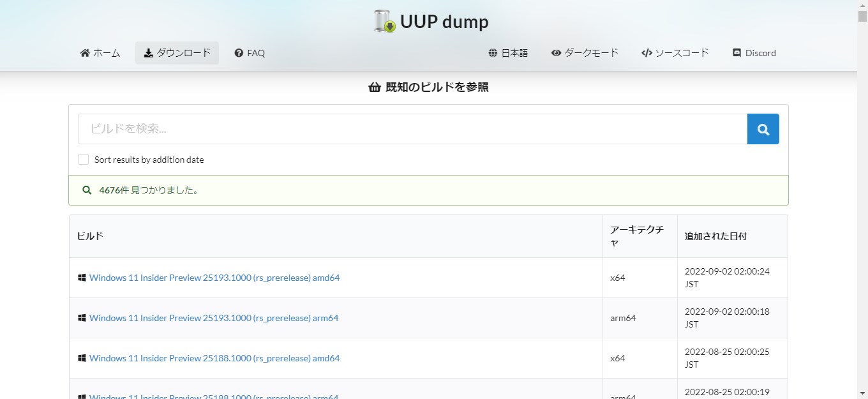This screenshot has height=399, width=868.
Task: Open the ダウンロード navigation tab
Action: click(x=177, y=53)
